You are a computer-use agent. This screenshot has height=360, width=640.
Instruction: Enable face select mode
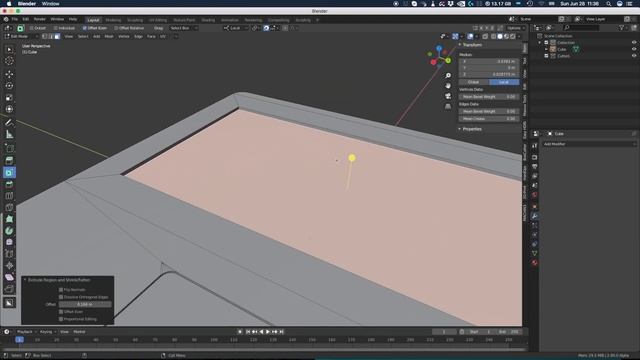57,36
